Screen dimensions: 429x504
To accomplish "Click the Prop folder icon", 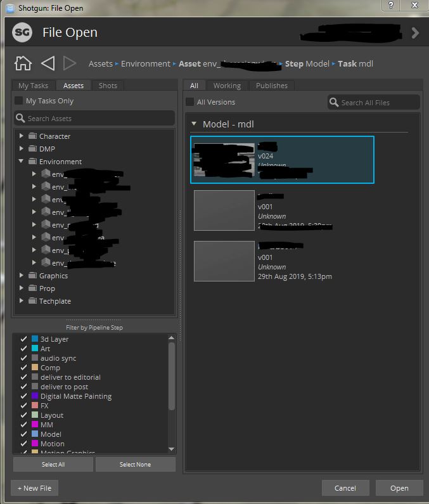I will (x=32, y=288).
